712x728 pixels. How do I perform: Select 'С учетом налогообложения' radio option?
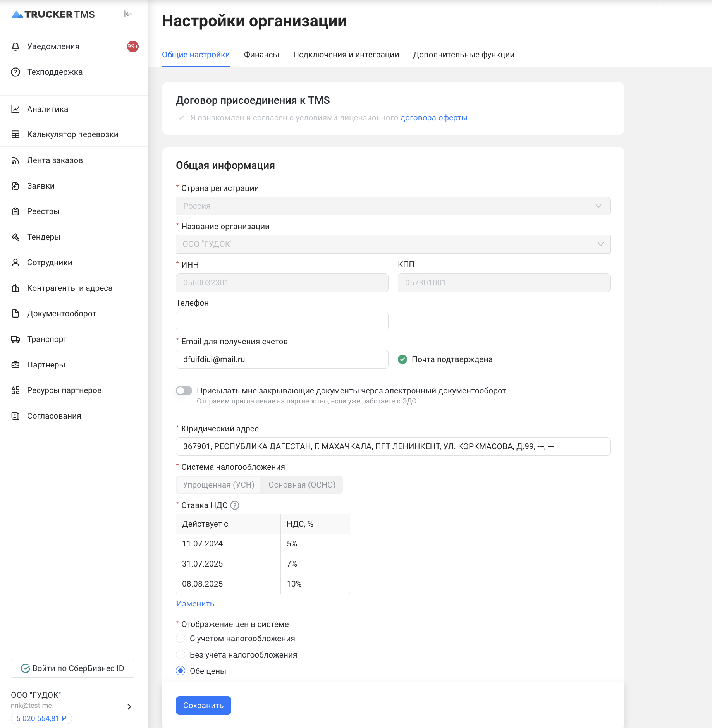pyautogui.click(x=181, y=638)
